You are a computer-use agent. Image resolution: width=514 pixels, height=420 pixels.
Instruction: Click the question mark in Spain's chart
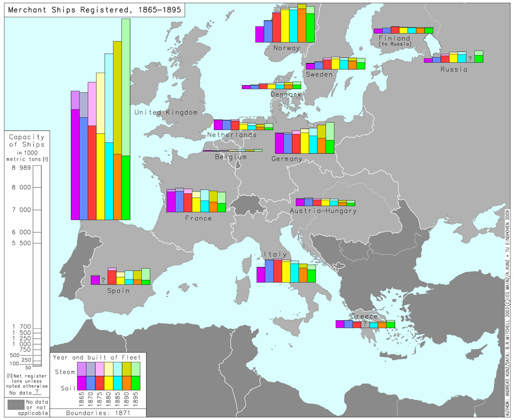point(104,280)
